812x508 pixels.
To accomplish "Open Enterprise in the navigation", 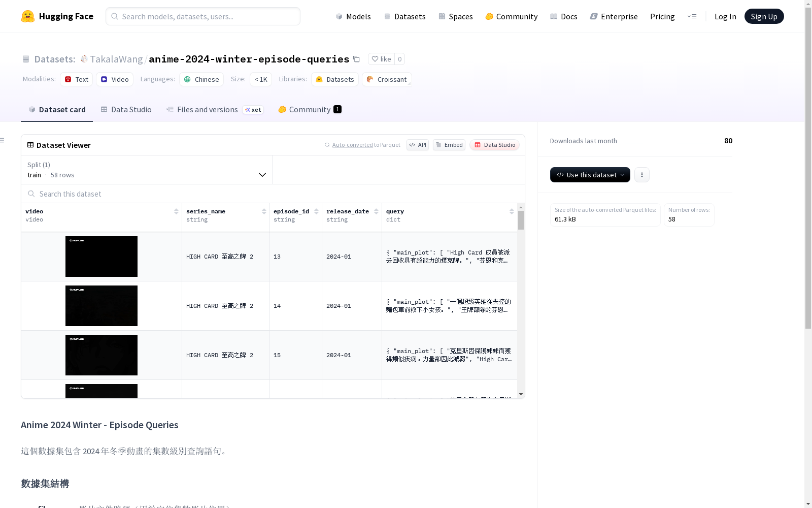I will click(614, 16).
